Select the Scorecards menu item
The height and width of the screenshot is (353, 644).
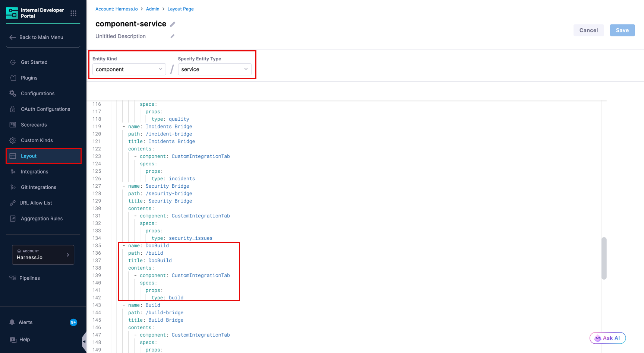click(x=34, y=125)
